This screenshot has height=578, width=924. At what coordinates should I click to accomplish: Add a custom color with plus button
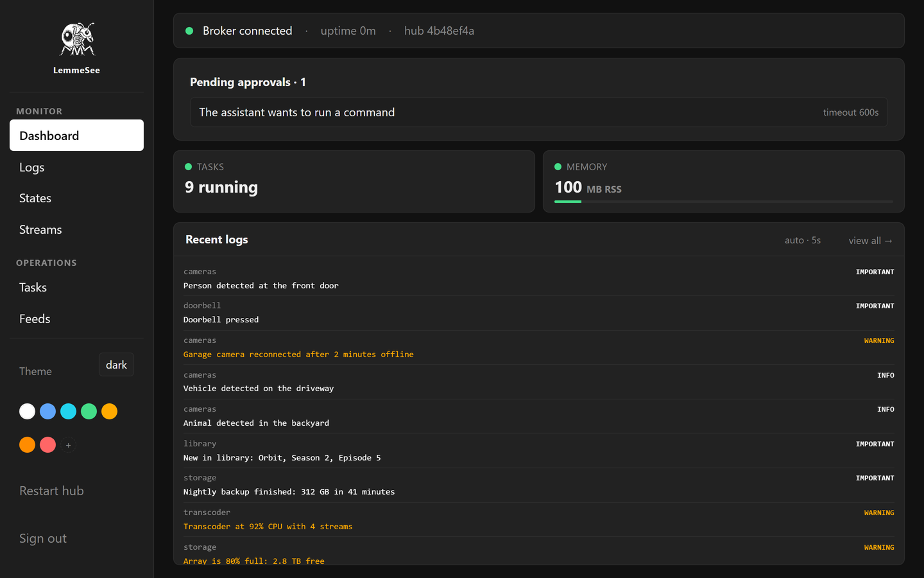68,444
